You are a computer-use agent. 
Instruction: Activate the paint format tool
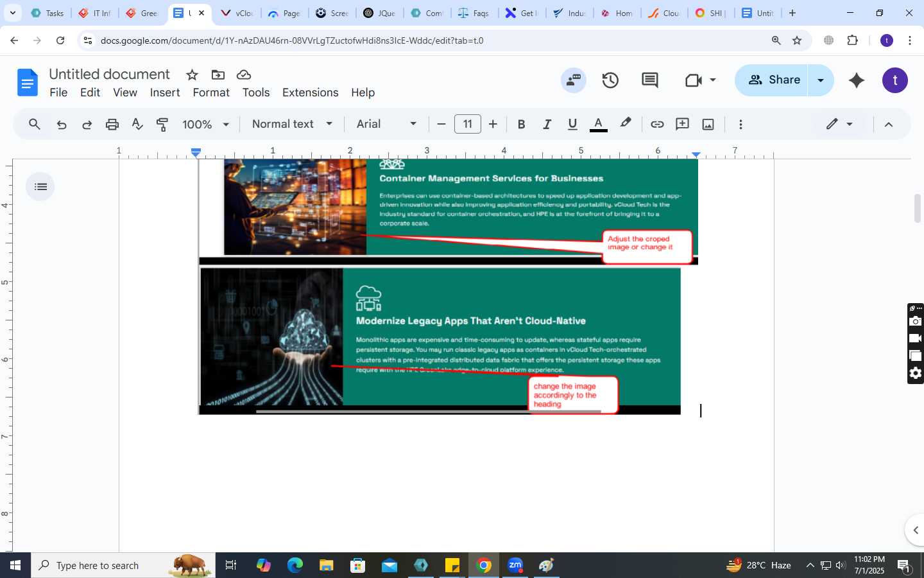coord(162,124)
